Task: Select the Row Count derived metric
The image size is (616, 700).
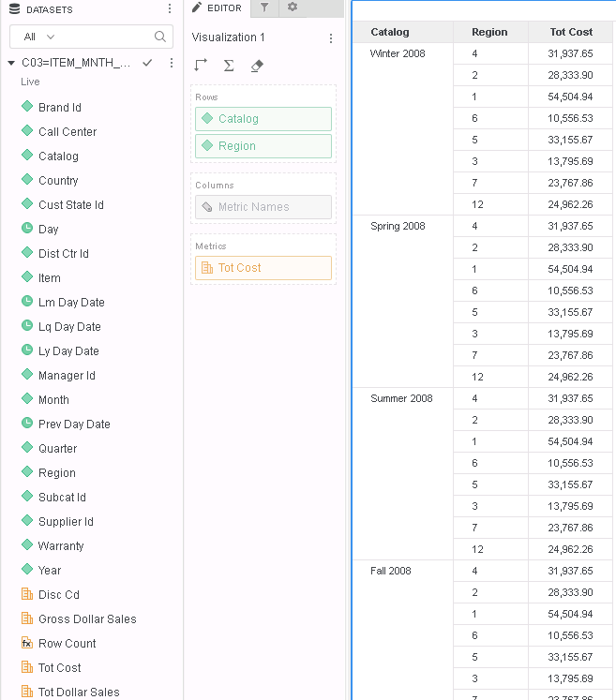Action: point(67,643)
